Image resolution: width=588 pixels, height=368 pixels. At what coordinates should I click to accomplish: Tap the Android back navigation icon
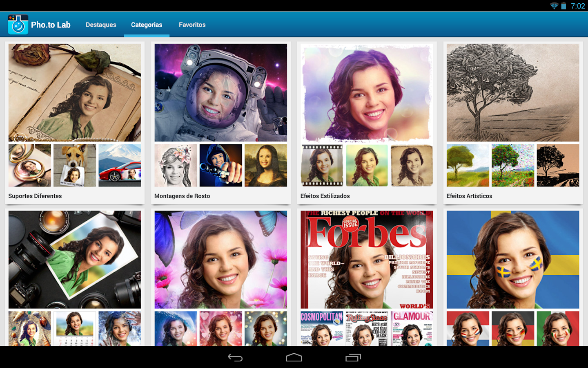point(235,357)
